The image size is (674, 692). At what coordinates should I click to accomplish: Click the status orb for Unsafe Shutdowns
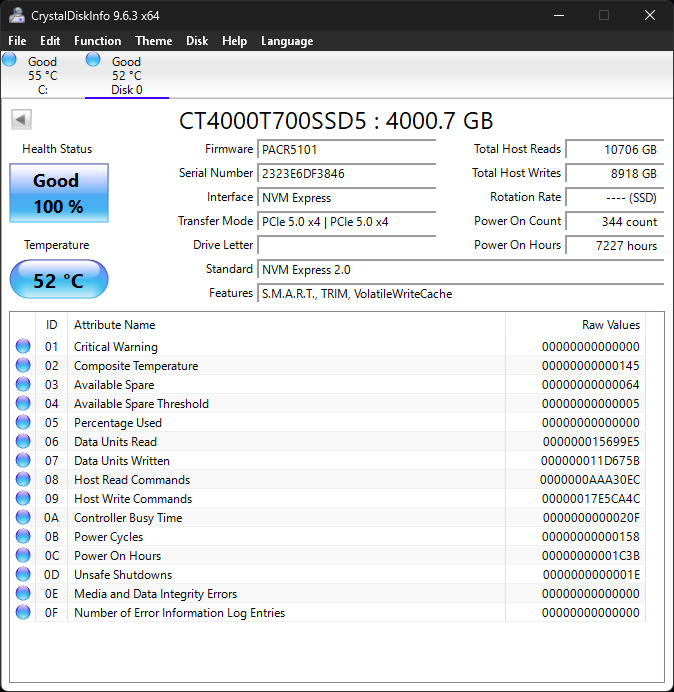tap(23, 574)
